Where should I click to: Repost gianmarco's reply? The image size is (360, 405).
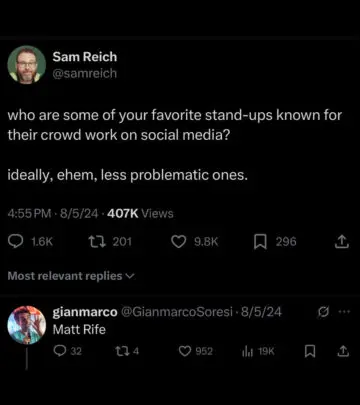120,351
